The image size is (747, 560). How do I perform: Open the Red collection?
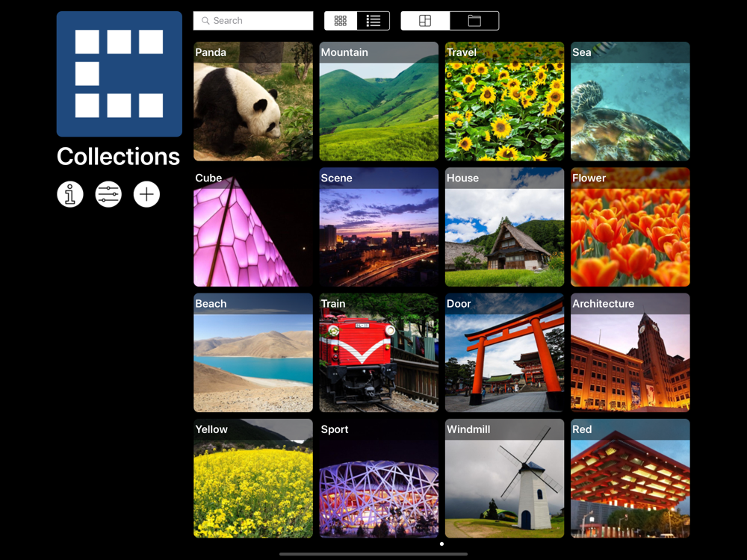(630, 479)
